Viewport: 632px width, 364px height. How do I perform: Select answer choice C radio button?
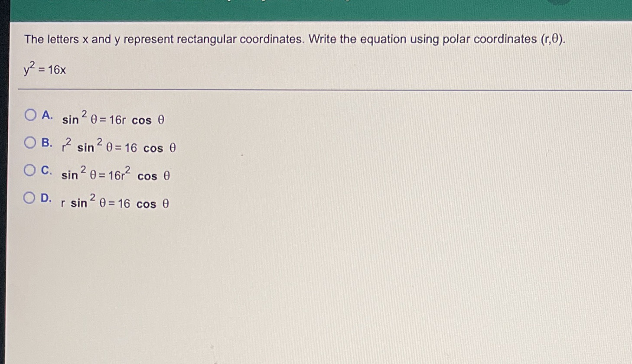30,170
